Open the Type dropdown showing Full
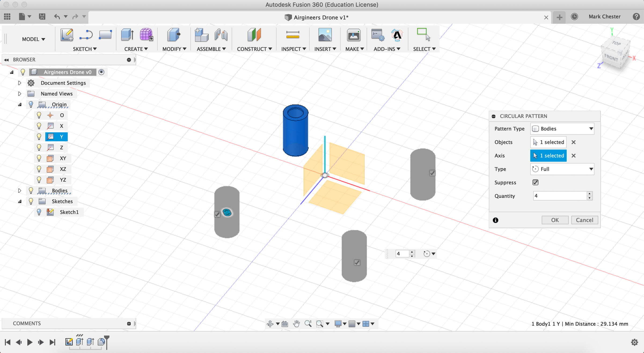The image size is (644, 353). pos(591,169)
